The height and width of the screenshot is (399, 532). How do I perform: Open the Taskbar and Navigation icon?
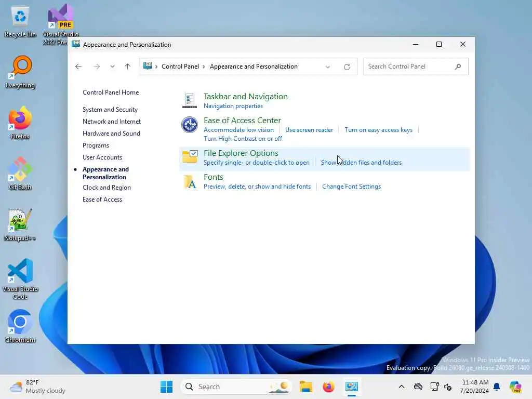tap(189, 101)
